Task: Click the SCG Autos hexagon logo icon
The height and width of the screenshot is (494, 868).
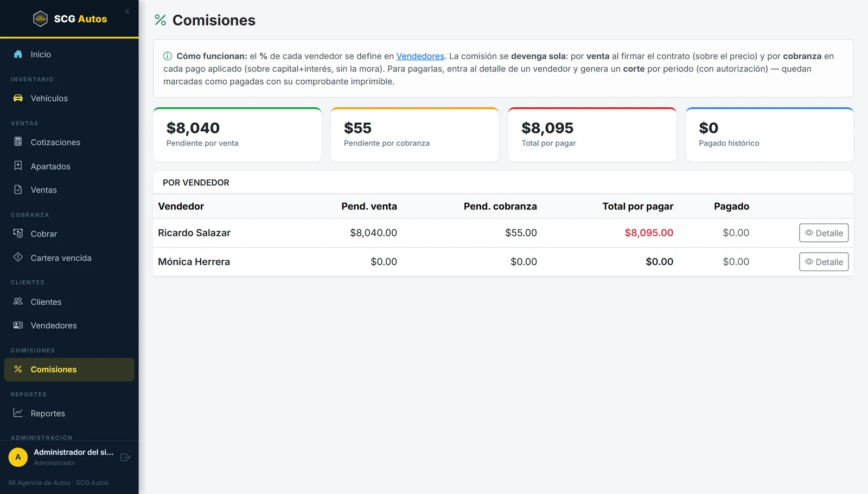Action: 40,19
